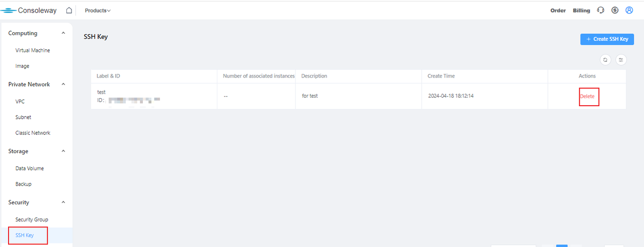
Task: Click the Create SSH Key button
Action: (x=607, y=39)
